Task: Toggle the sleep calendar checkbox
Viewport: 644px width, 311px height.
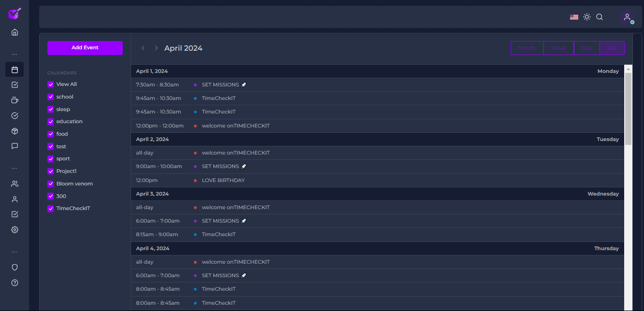Action: (x=51, y=109)
